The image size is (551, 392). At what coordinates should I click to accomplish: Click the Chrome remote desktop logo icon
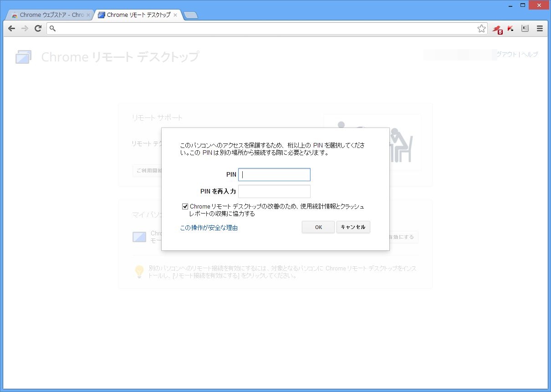click(23, 57)
